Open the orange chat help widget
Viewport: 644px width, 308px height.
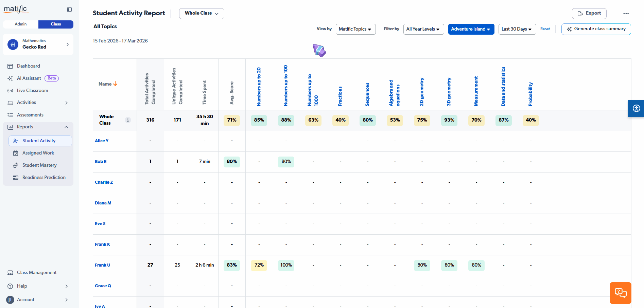(x=620, y=293)
